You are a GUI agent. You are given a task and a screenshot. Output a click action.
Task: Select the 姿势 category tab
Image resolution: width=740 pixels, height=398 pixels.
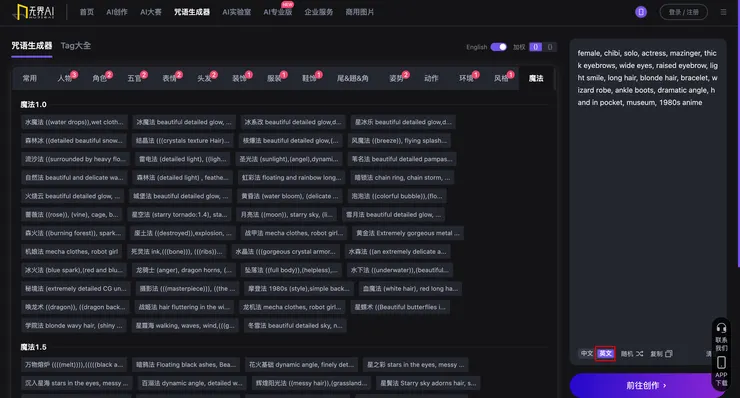(x=396, y=78)
